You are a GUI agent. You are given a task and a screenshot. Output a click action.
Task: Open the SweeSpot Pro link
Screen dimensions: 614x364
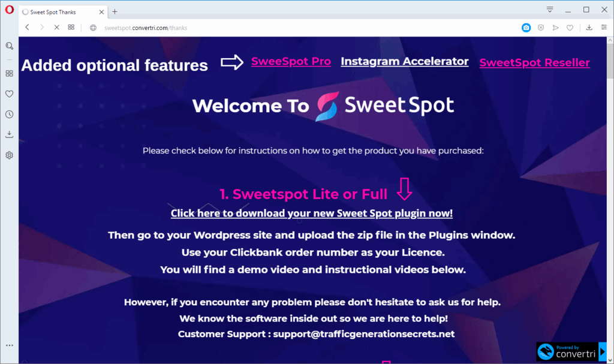click(x=291, y=62)
